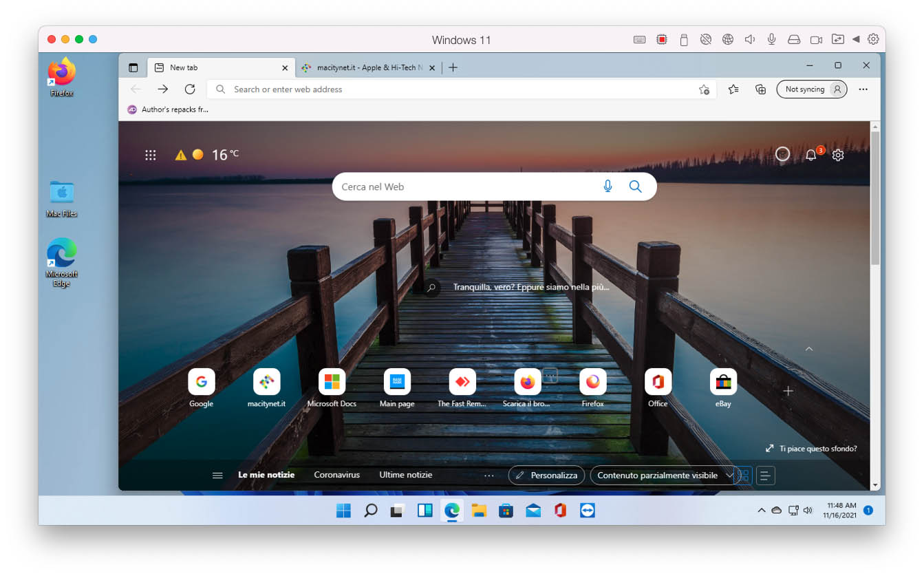924x576 pixels.
Task: Click the 16 °C weather temperature
Action: click(224, 155)
